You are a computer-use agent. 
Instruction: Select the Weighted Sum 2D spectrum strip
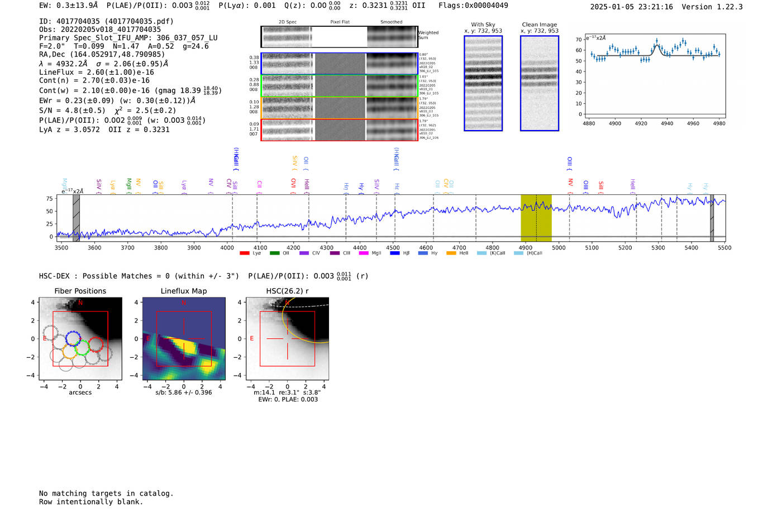pos(339,37)
